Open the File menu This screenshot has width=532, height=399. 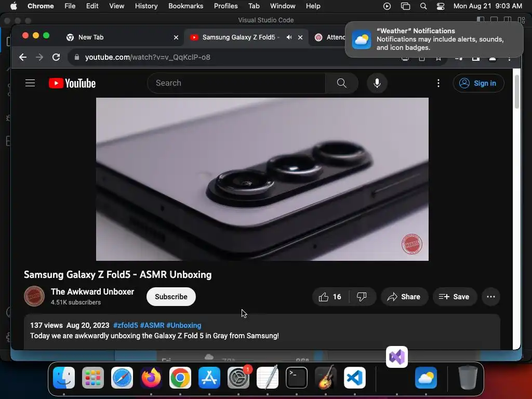pyautogui.click(x=70, y=6)
